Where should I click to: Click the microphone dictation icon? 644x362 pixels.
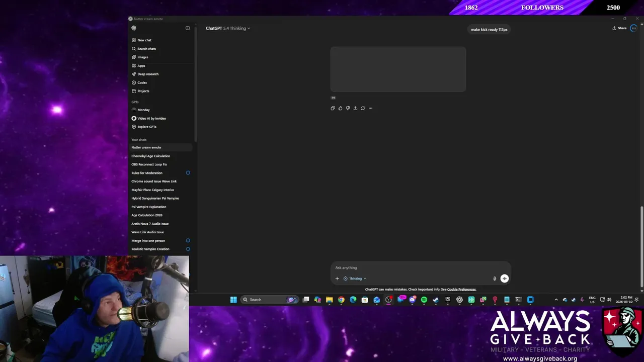pyautogui.click(x=495, y=279)
